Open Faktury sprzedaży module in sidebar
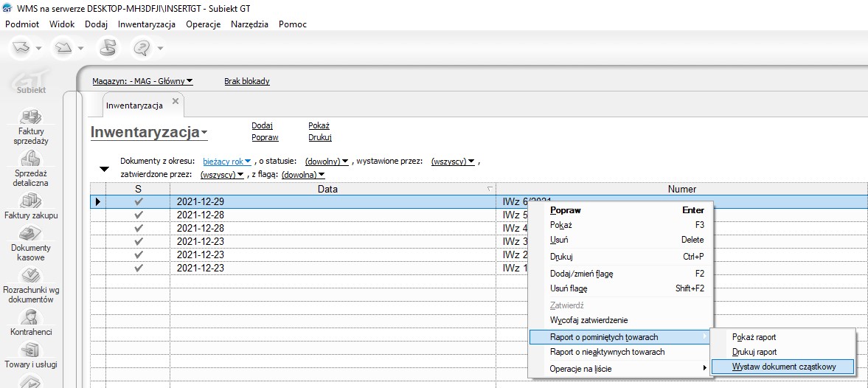 (31, 125)
